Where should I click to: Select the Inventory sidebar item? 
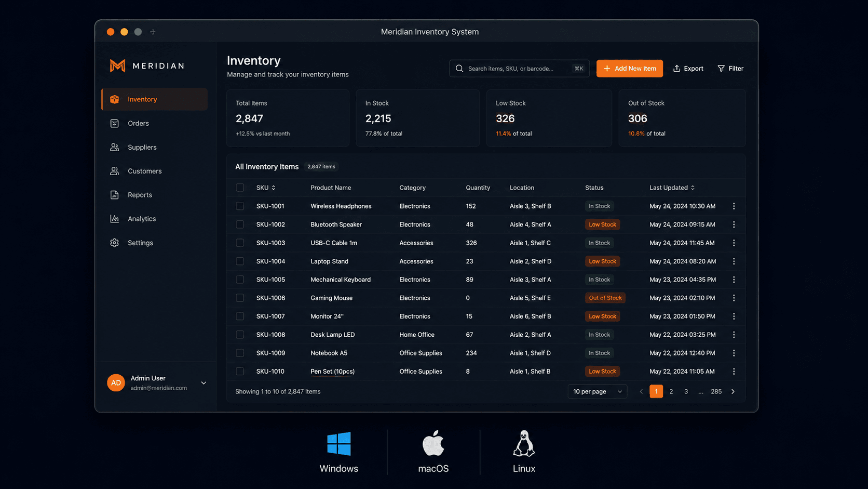pos(155,99)
